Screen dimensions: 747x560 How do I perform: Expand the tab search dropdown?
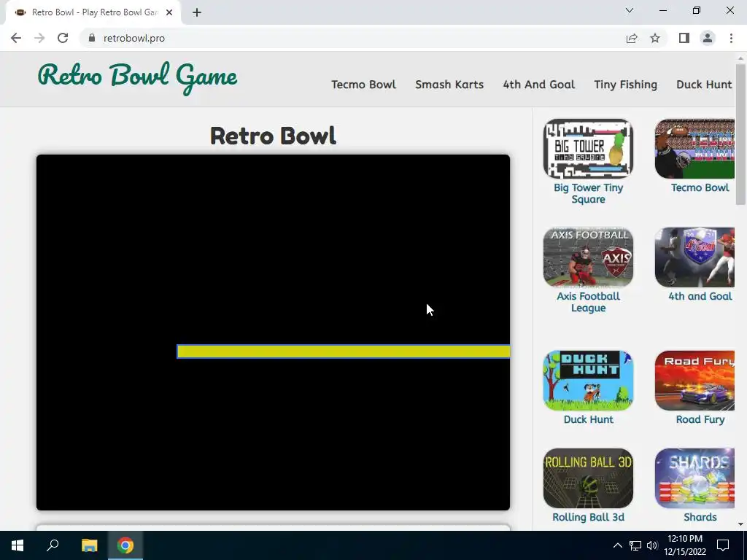(630, 10)
